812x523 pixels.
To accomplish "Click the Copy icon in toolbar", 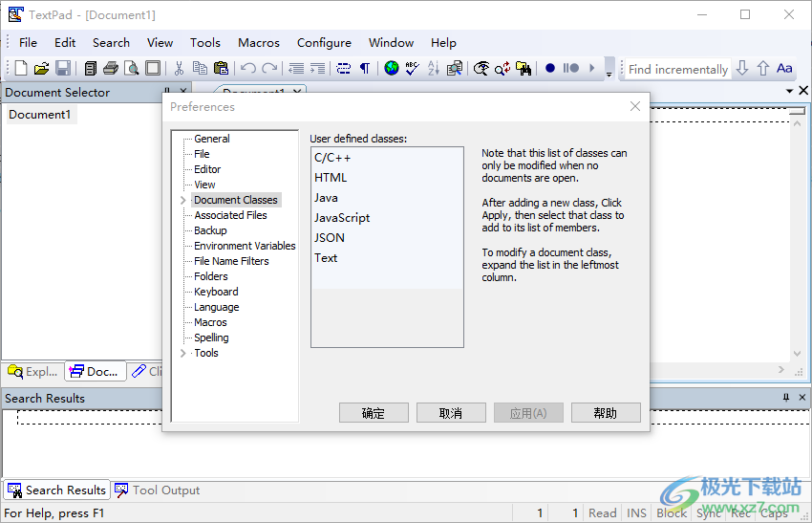I will pos(200,69).
